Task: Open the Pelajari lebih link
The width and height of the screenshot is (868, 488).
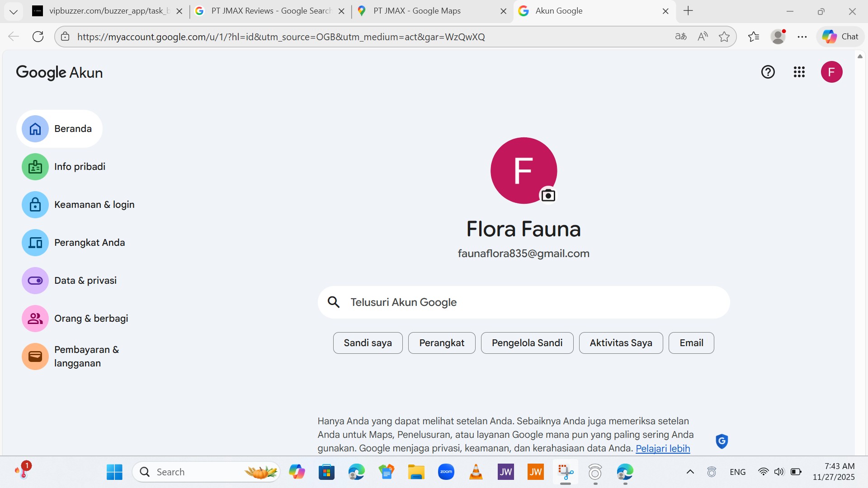Action: click(x=662, y=448)
